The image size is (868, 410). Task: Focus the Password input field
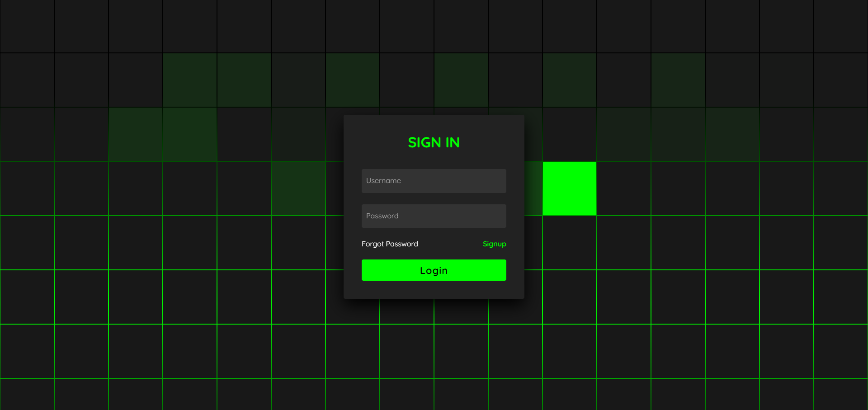coord(434,216)
